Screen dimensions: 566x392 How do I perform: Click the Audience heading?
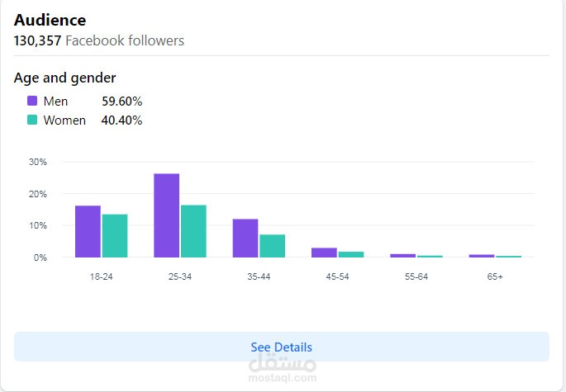50,21
